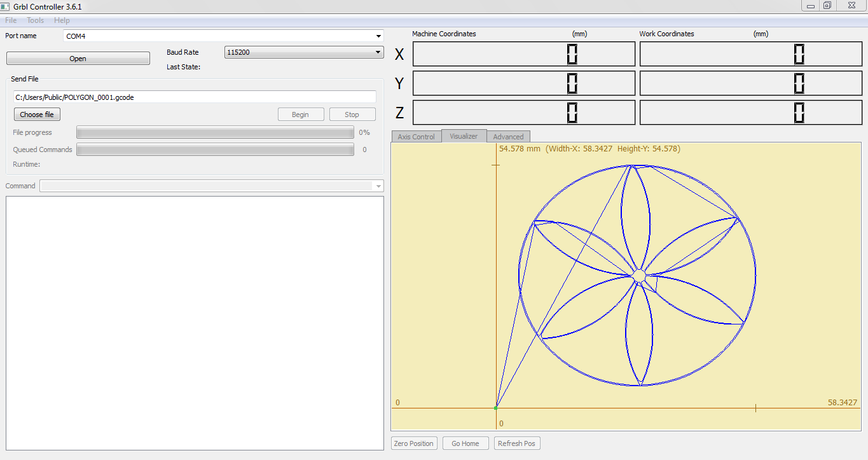
Task: Click Refresh Pos to update coordinates
Action: click(x=516, y=443)
